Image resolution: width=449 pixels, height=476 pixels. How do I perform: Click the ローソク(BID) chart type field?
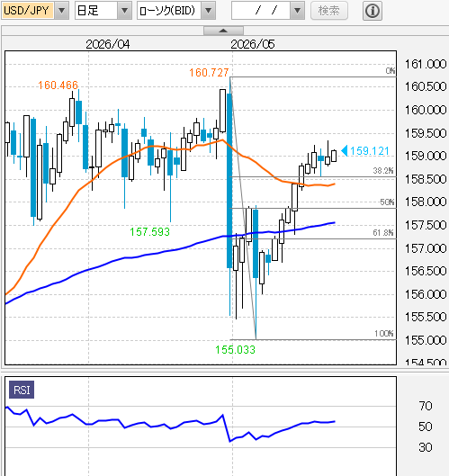169,11
